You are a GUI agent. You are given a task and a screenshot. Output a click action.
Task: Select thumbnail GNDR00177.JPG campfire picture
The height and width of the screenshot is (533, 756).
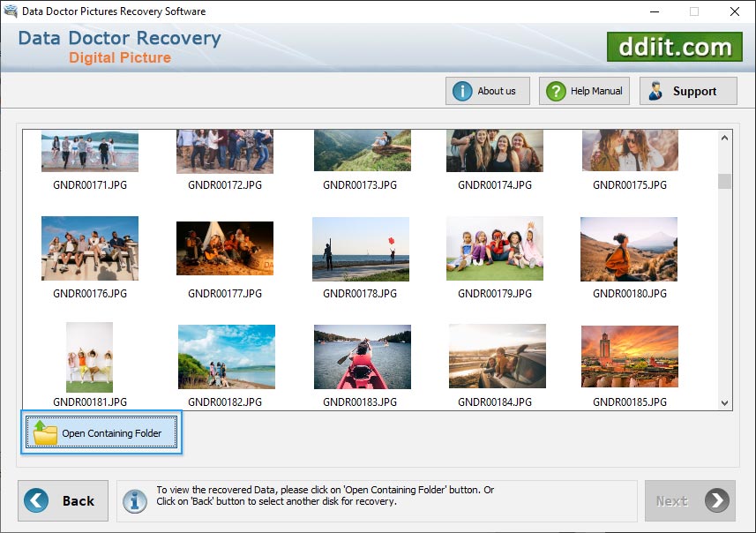[x=225, y=248]
